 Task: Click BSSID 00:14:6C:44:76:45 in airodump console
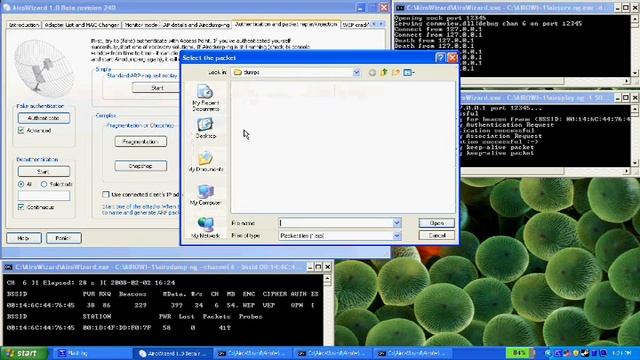point(41,305)
